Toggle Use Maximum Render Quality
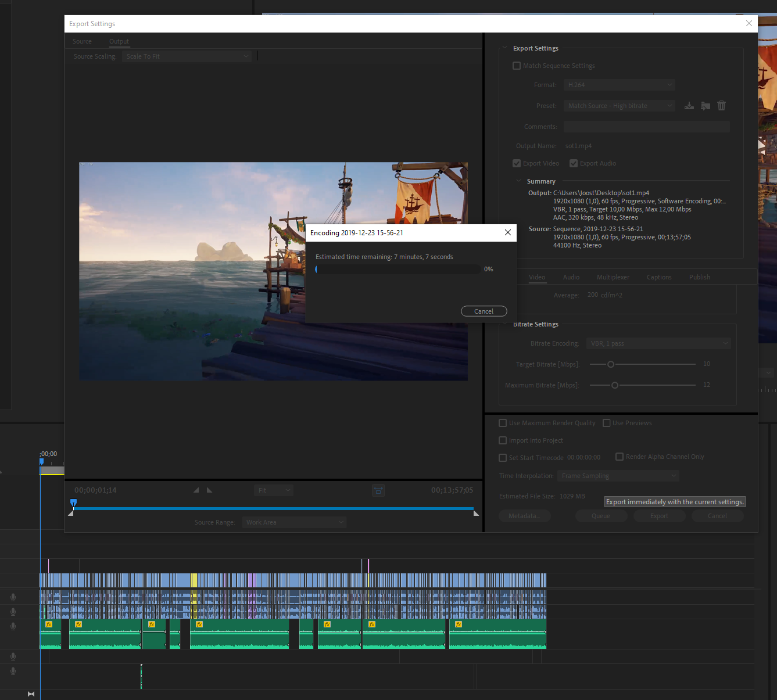The height and width of the screenshot is (700, 777). point(503,423)
